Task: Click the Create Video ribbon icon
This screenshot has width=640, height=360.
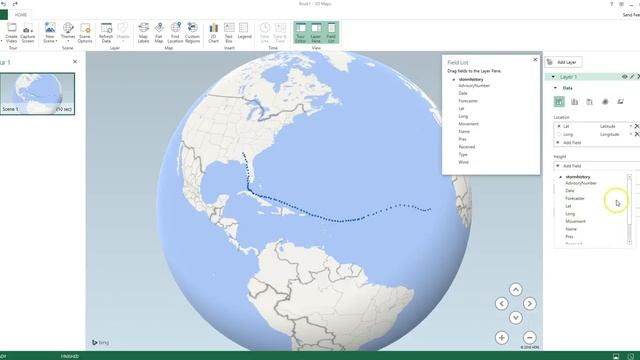Action: pos(11,33)
